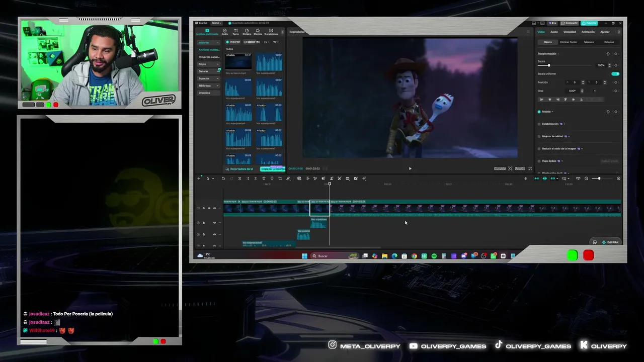Align the clip left with alignment icon

541,100
